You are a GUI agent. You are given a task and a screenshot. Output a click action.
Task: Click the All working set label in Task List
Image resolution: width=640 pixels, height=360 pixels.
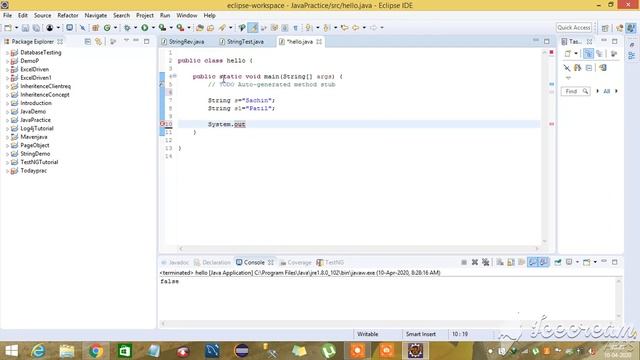click(x=607, y=91)
